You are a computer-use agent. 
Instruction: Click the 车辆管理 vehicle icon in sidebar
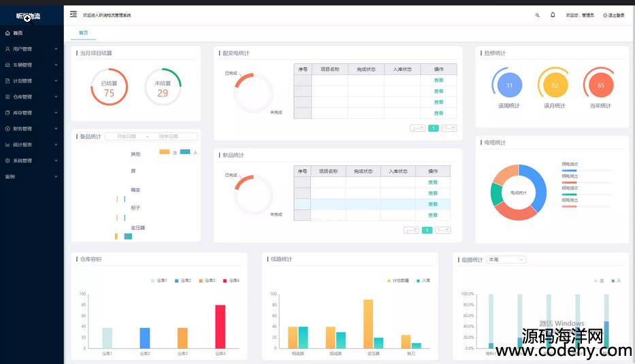(7, 65)
